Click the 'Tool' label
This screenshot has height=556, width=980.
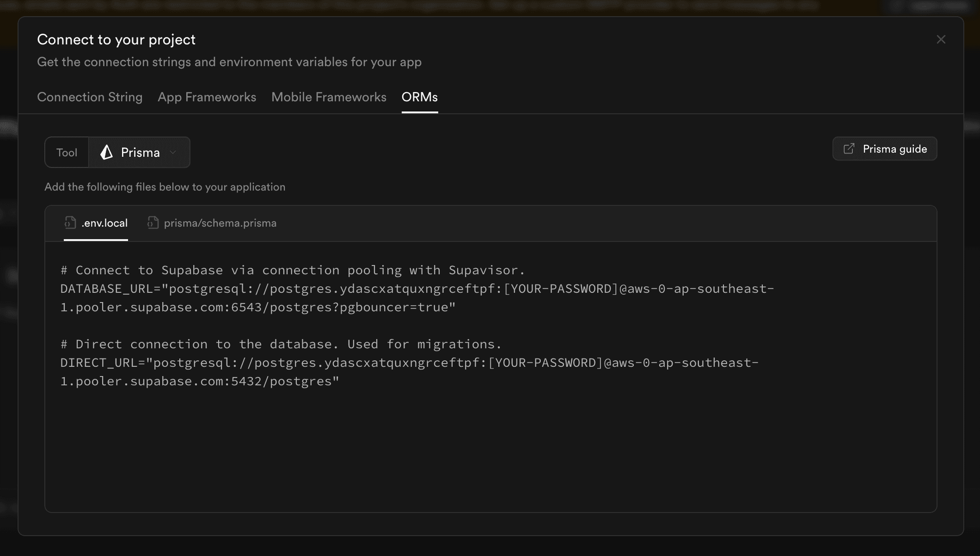(67, 153)
